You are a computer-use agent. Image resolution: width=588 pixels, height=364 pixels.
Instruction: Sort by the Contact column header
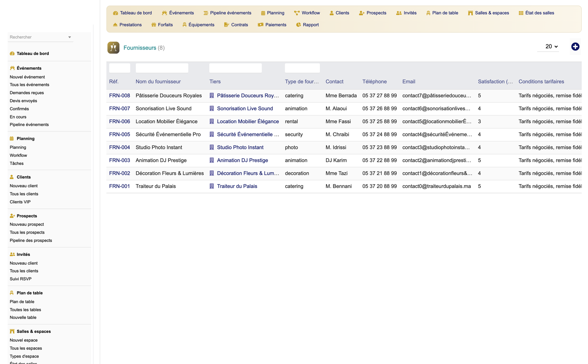[334, 82]
